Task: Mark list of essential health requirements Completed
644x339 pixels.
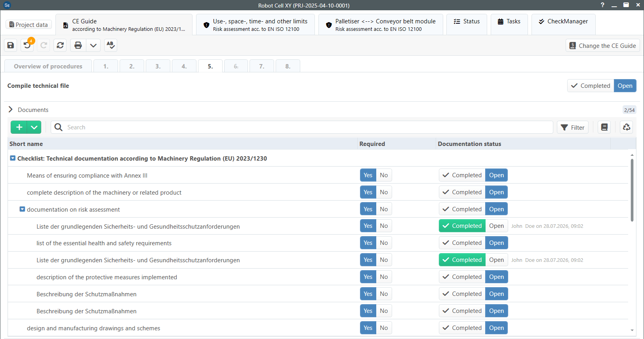Action: (462, 243)
